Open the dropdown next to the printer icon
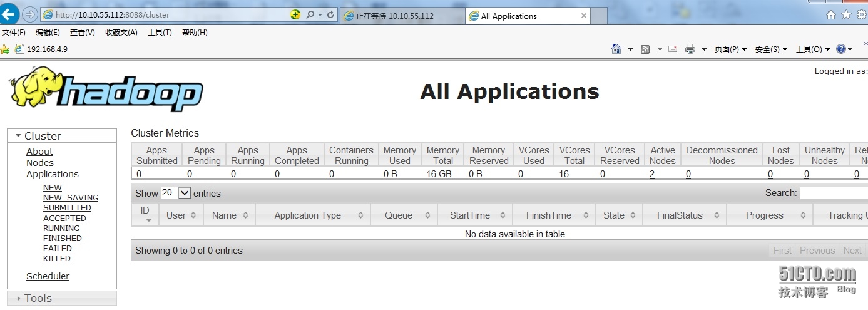Screen dimensions: 868x310 click(x=704, y=49)
